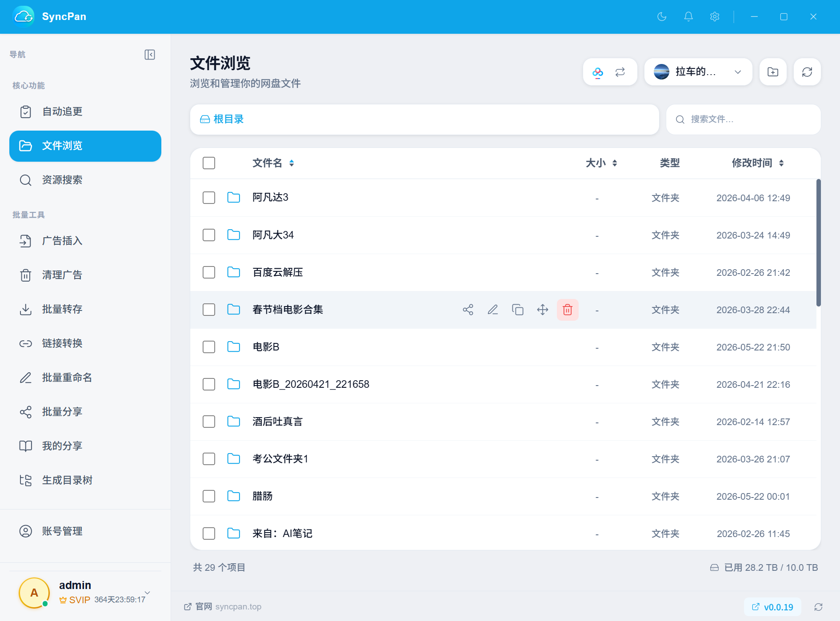
Task: Open 官网 syncpan.top link
Action: coord(223,607)
